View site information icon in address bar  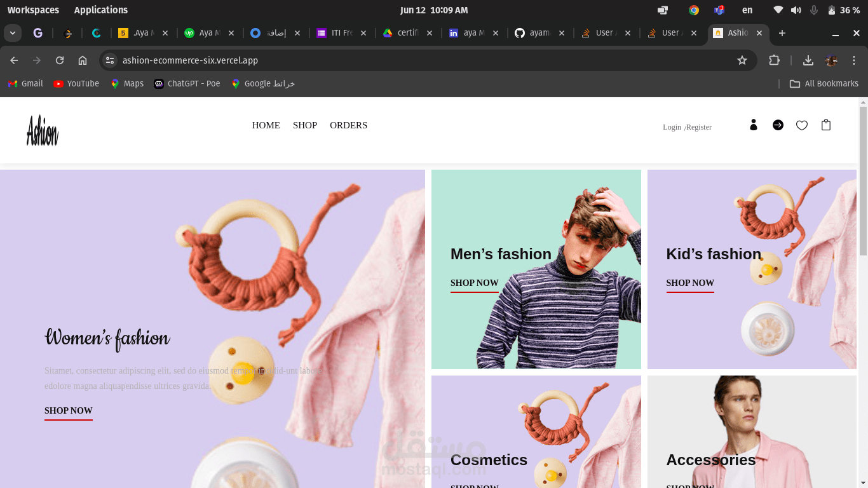110,60
